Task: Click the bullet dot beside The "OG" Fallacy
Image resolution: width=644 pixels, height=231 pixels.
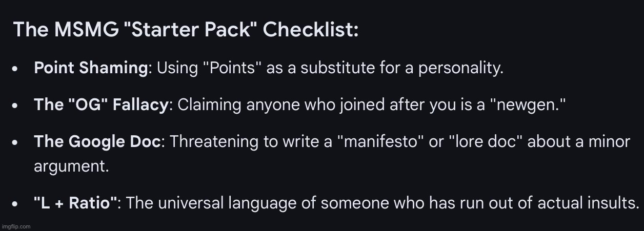Action: pos(16,106)
